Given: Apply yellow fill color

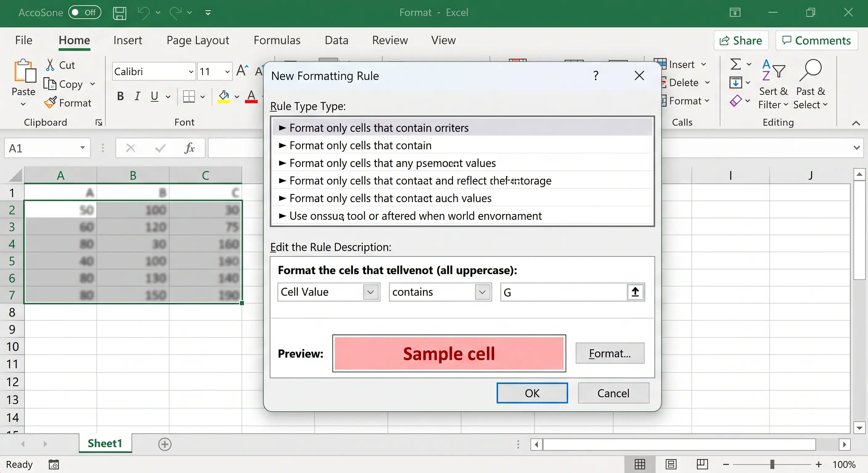Looking at the screenshot, I should pyautogui.click(x=223, y=97).
